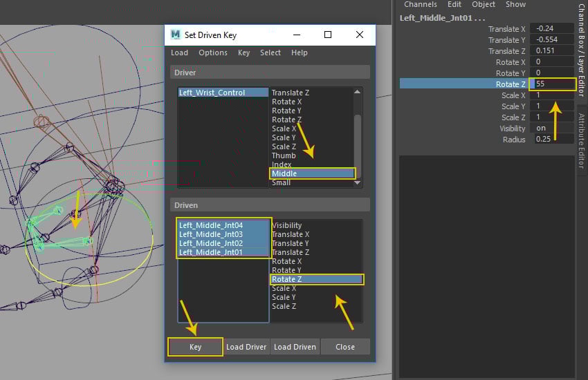The width and height of the screenshot is (588, 380).
Task: Open the Options menu
Action: 213,53
